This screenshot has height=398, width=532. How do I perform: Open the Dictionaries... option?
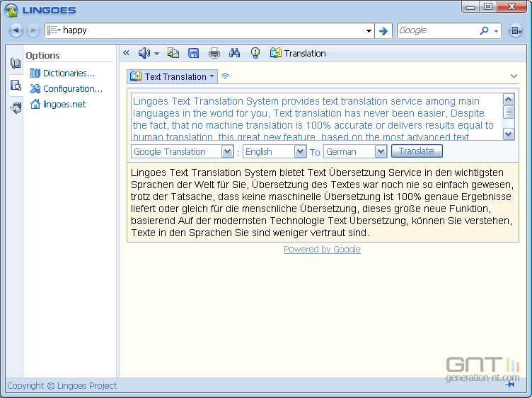coord(62,74)
